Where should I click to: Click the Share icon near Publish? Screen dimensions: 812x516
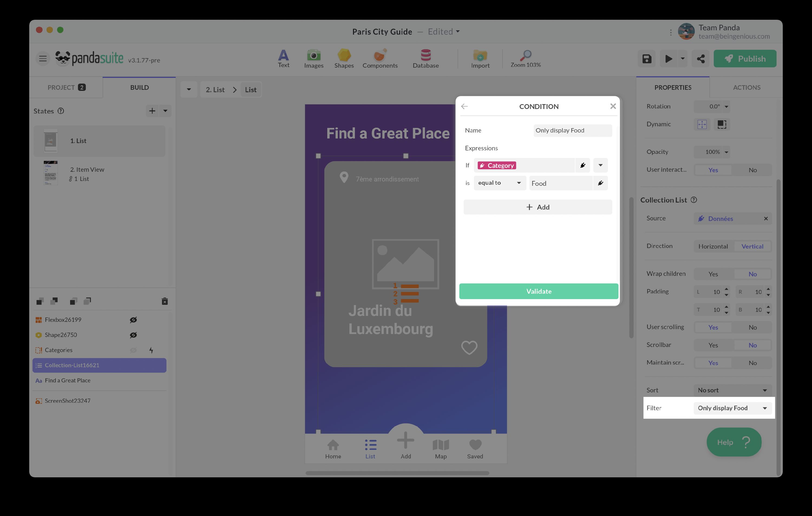click(x=700, y=59)
